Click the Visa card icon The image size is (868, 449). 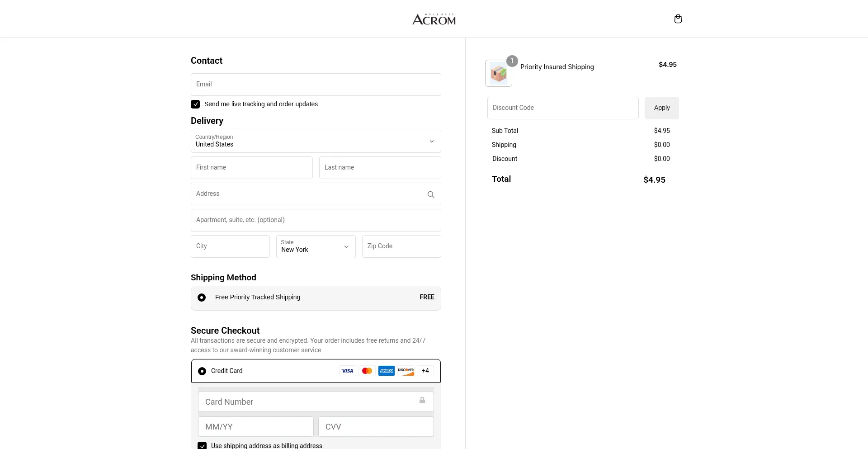(348, 371)
